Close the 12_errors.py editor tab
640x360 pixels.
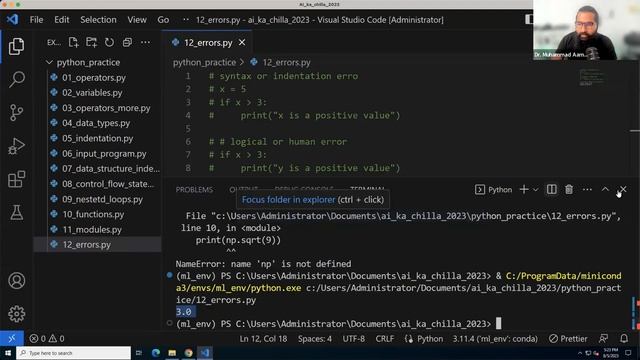click(x=242, y=42)
